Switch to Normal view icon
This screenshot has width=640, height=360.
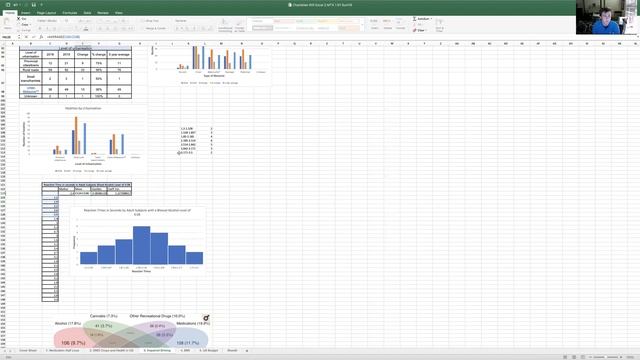pos(565,357)
